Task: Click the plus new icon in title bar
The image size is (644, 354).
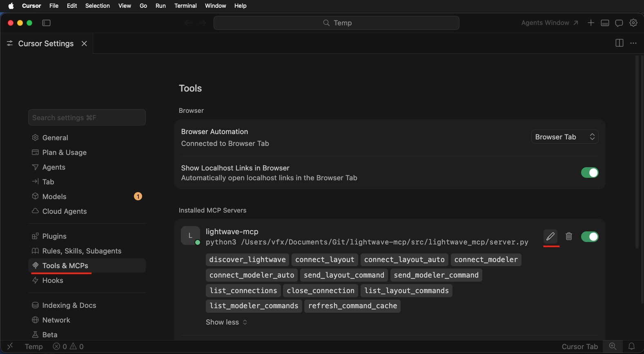Action: tap(591, 23)
